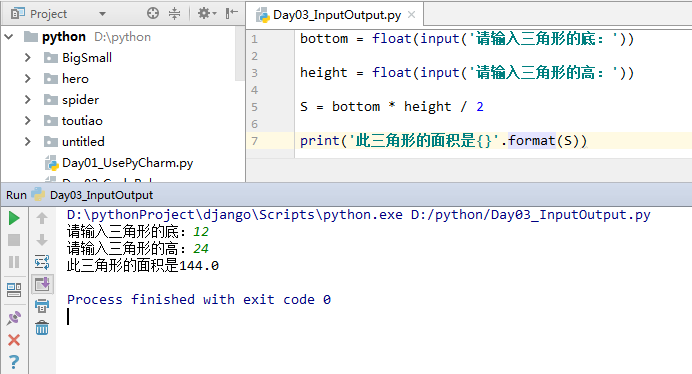The width and height of the screenshot is (692, 374).
Task: Collapse the python root folder
Action: (9, 37)
